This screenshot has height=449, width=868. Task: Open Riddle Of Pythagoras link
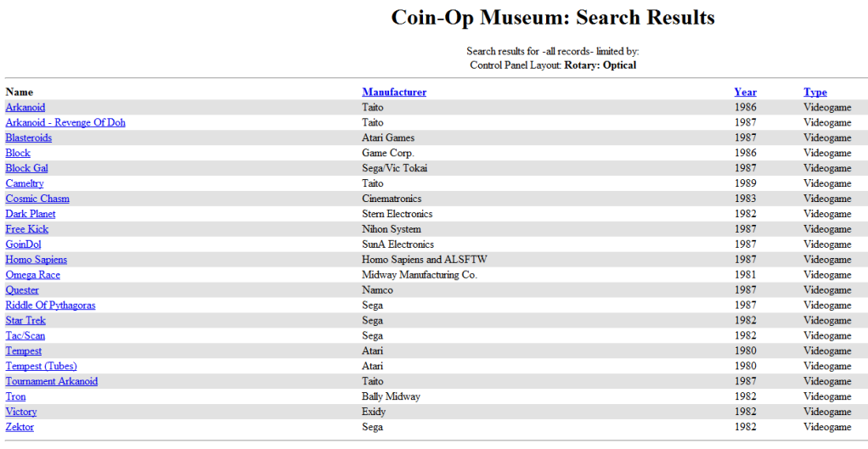[50, 306]
